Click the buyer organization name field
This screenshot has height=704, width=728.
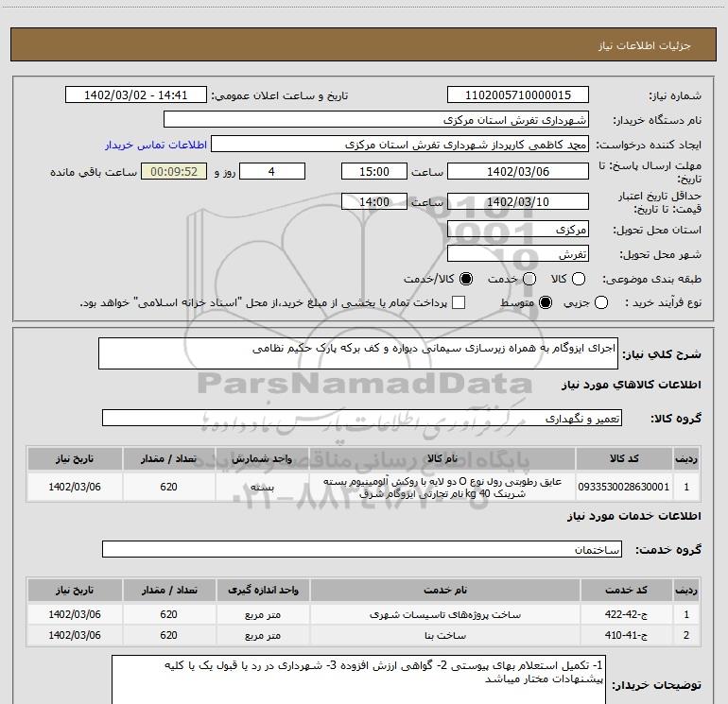click(x=376, y=120)
